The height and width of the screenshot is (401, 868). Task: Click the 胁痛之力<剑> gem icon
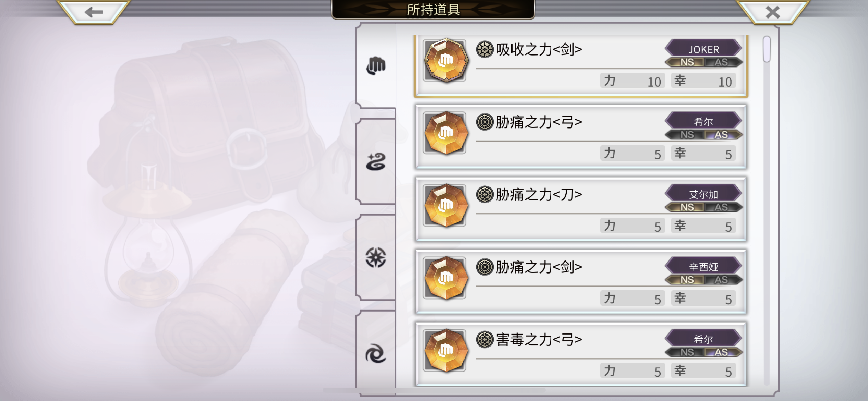(445, 278)
